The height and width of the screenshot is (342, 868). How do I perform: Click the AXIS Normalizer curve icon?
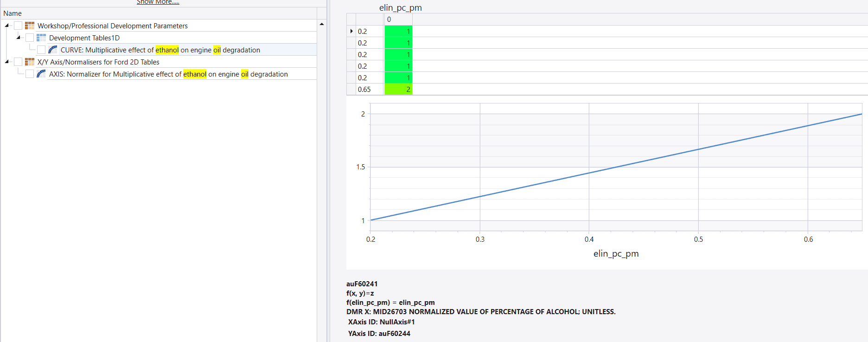tap(41, 74)
